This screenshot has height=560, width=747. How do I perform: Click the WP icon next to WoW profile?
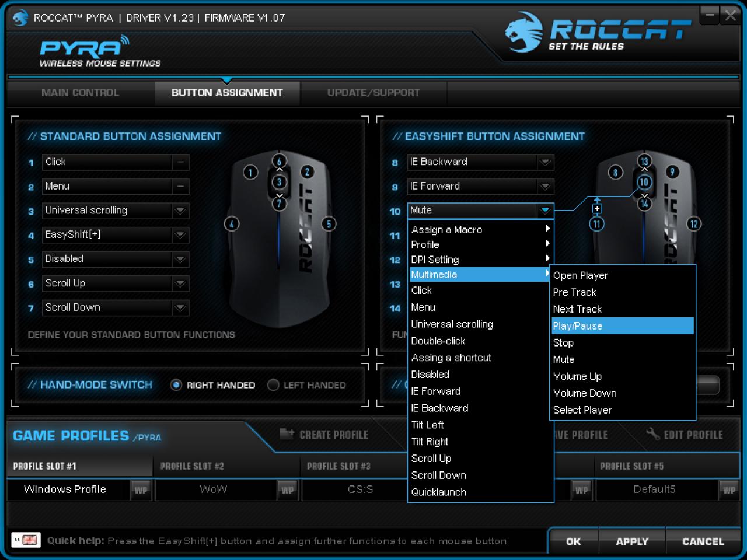pyautogui.click(x=288, y=490)
